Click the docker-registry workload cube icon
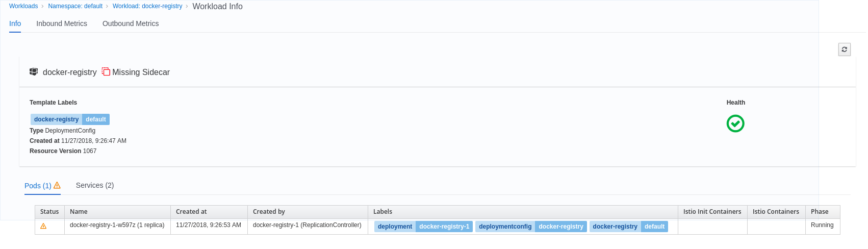 tap(34, 72)
